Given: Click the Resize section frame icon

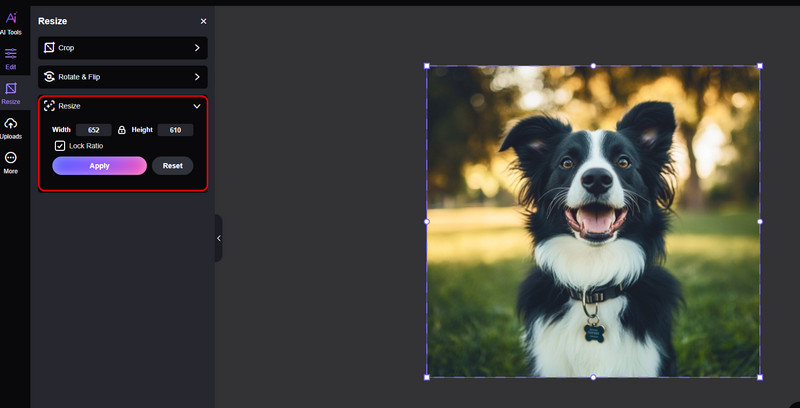Looking at the screenshot, I should [x=49, y=106].
